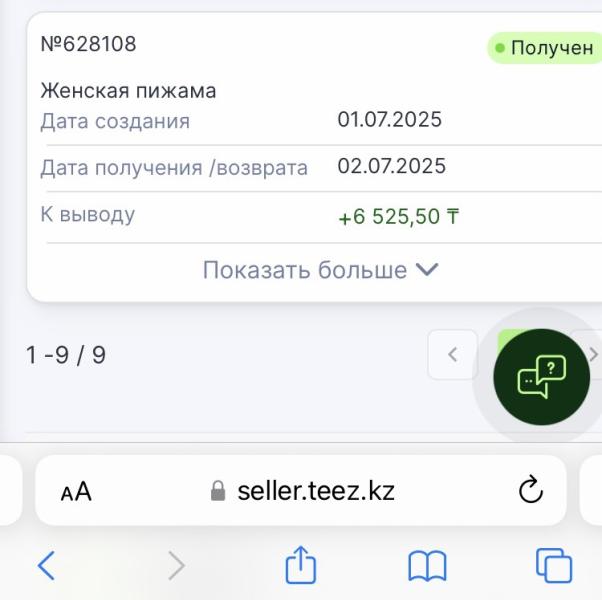Tap the seller.teez.kz address field
602x600 pixels.
point(301,490)
